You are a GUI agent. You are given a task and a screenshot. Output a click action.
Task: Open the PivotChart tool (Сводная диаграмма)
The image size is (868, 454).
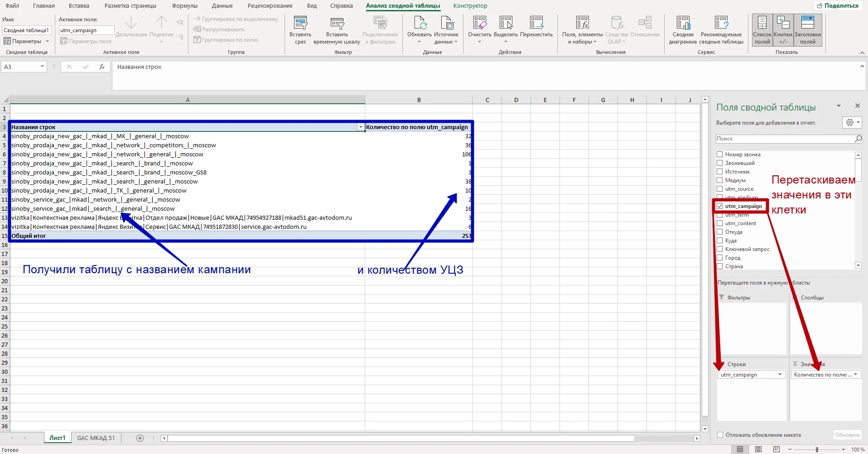[682, 24]
